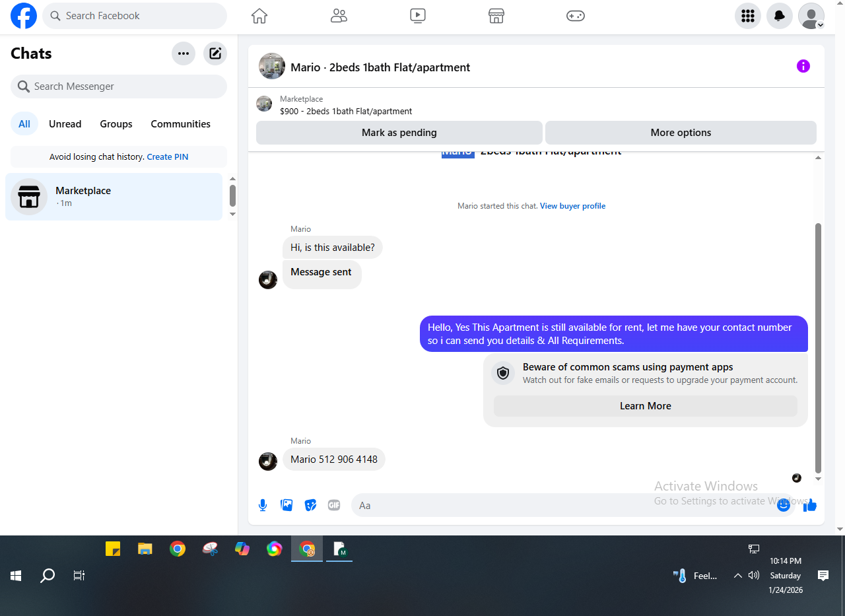
Task: Click the chat list scrollbar thumb
Action: [x=232, y=195]
